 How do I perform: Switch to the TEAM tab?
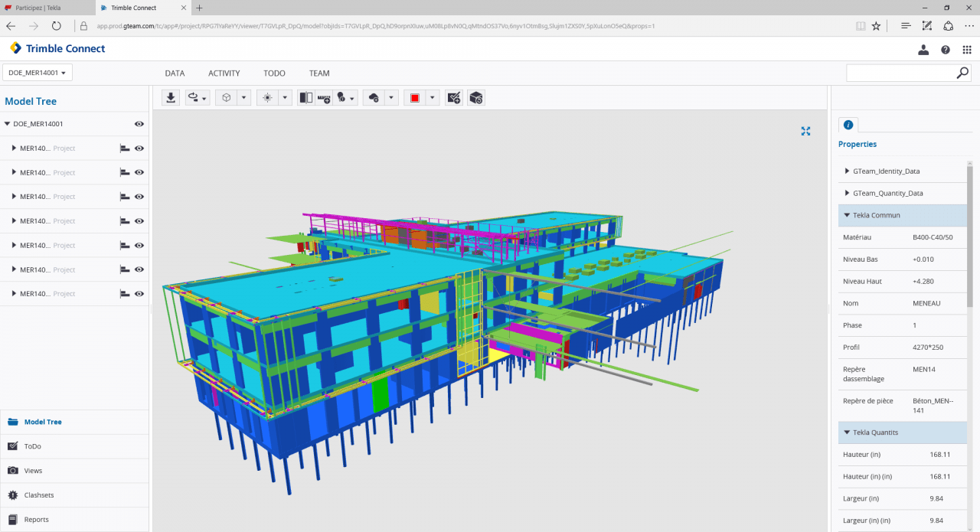point(319,73)
